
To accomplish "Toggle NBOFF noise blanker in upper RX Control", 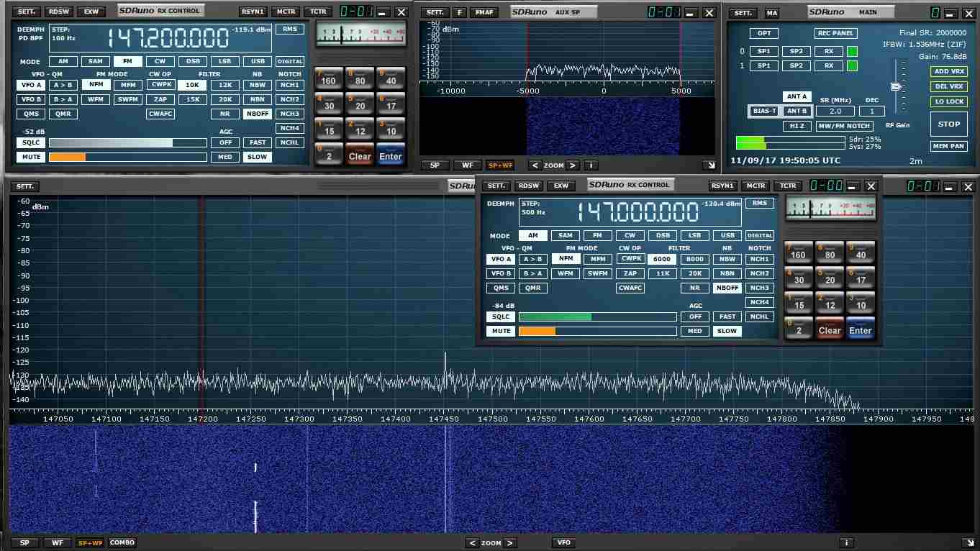I will pyautogui.click(x=257, y=114).
